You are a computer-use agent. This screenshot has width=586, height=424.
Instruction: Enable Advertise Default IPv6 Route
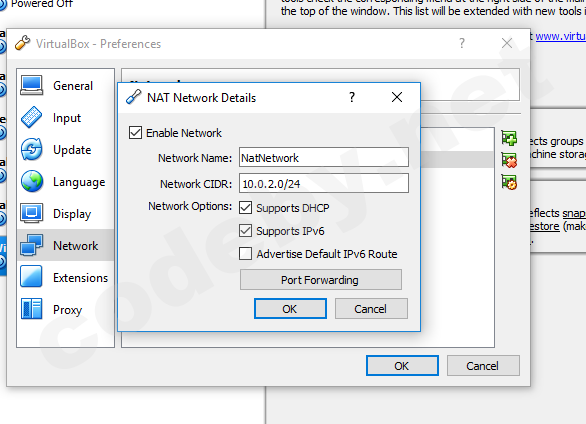pyautogui.click(x=246, y=254)
